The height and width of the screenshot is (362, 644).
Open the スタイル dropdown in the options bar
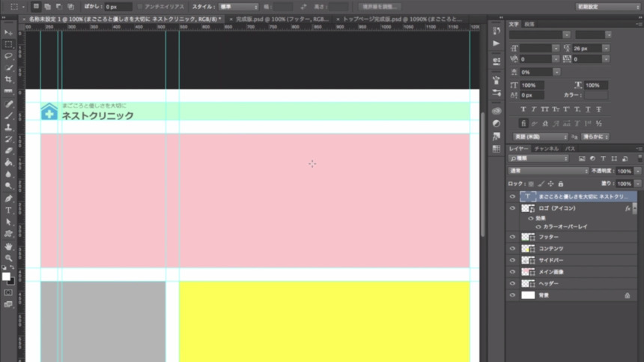238,7
